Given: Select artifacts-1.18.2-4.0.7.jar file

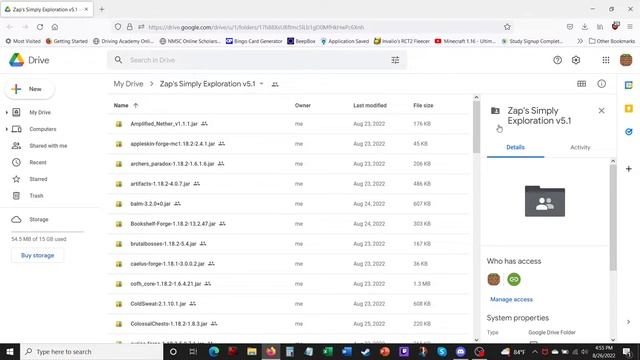Looking at the screenshot, I should coord(289,184).
